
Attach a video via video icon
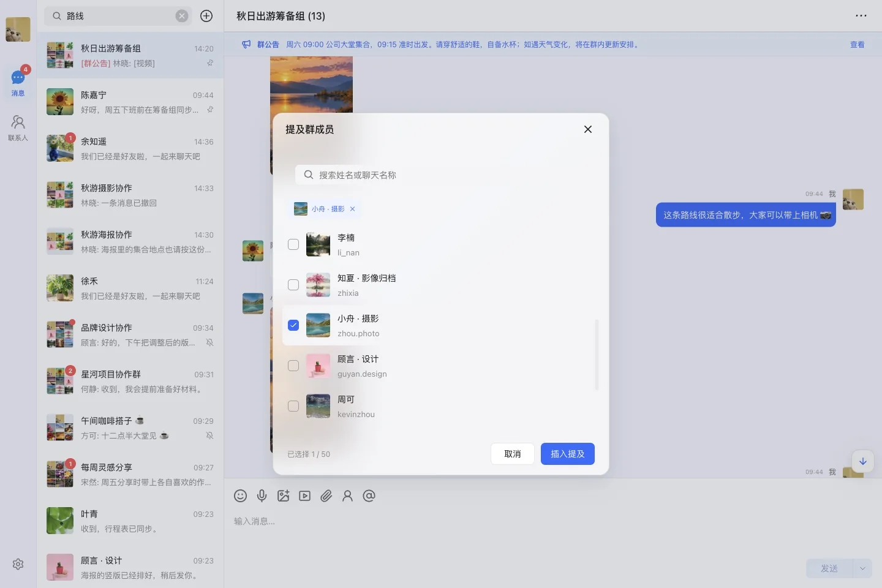(304, 496)
